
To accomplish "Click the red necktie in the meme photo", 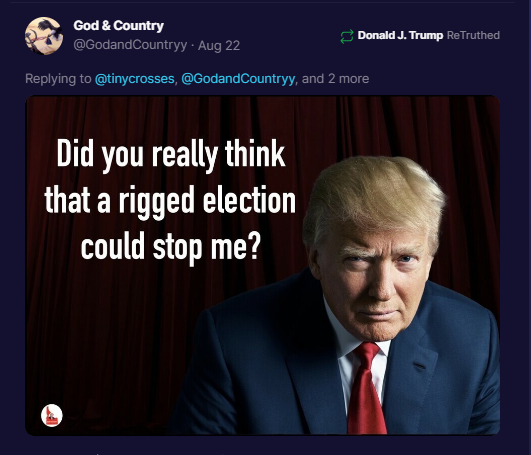I will 366,388.
